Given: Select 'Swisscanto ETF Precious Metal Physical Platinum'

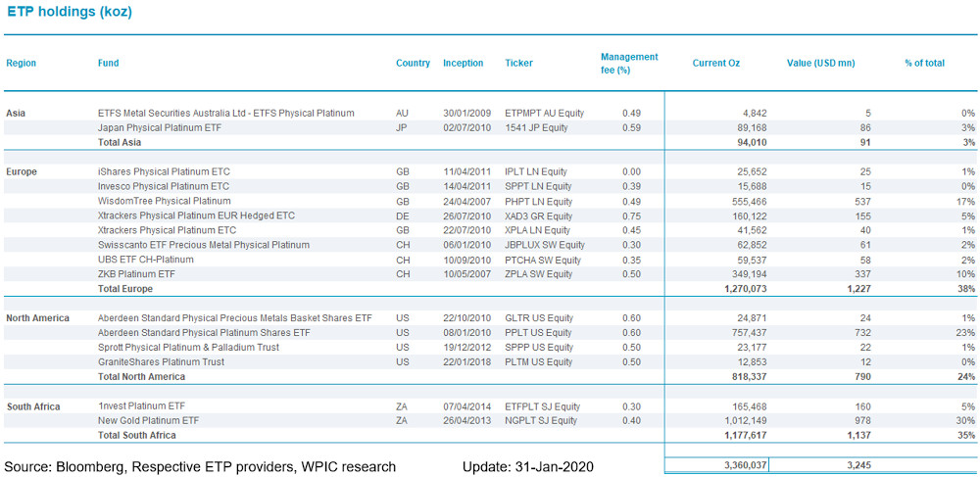Looking at the screenshot, I should (x=204, y=245).
